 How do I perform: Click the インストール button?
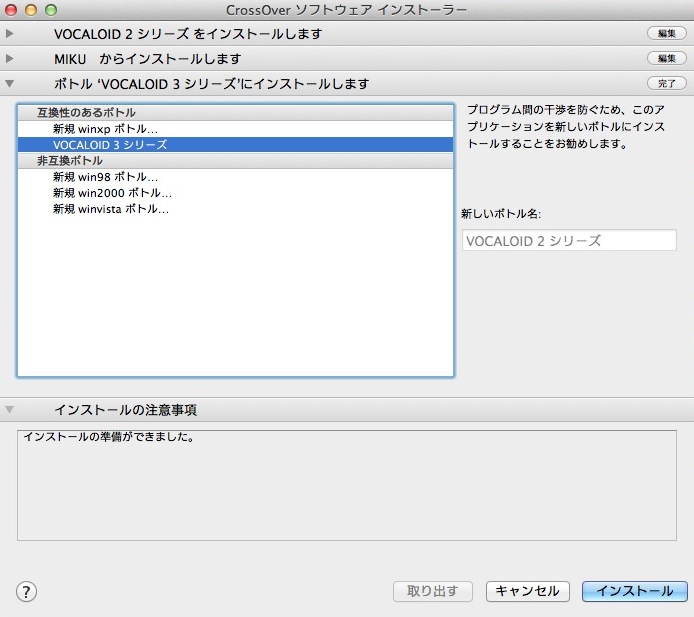tap(635, 591)
